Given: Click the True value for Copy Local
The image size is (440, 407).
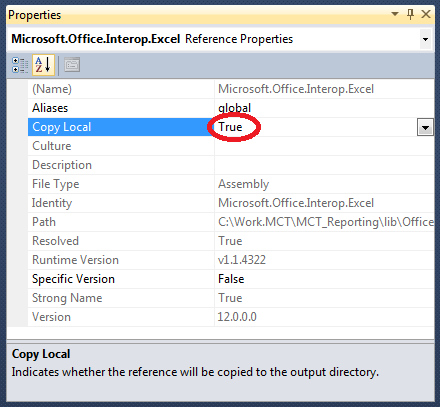Looking at the screenshot, I should (x=230, y=127).
